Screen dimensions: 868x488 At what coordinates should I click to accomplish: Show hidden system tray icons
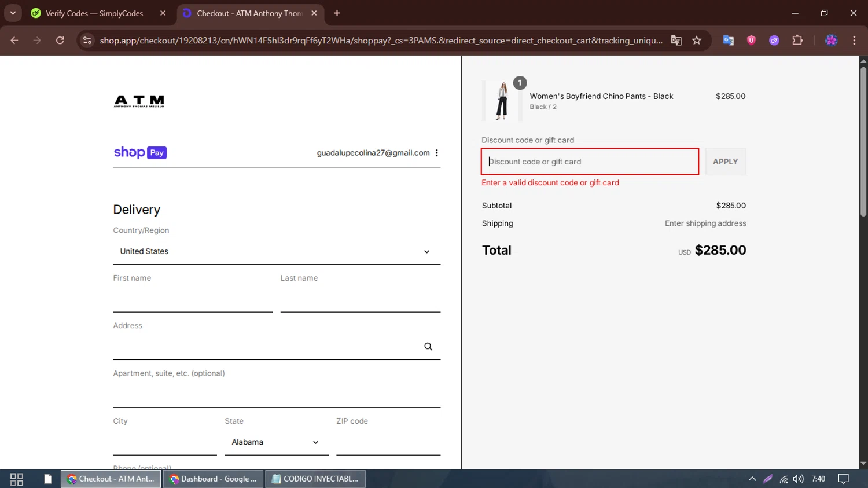pyautogui.click(x=752, y=479)
